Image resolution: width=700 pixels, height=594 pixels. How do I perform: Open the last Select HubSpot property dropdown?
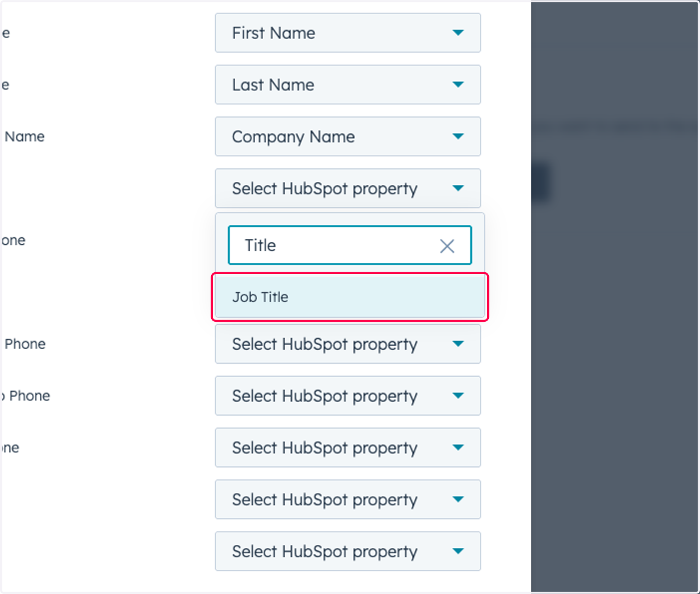coord(348,551)
